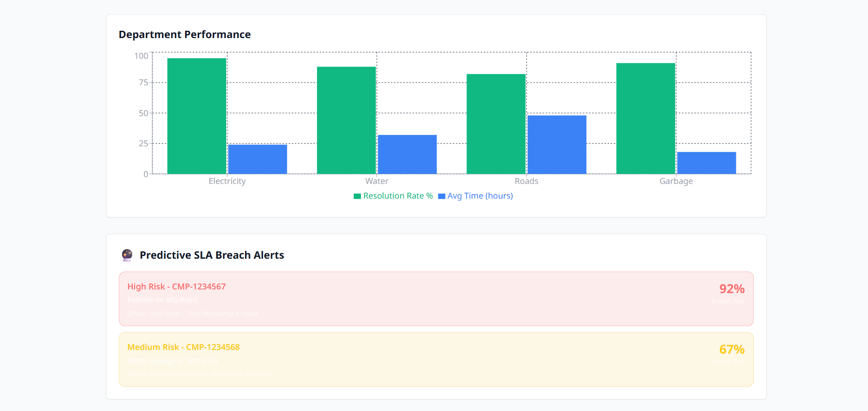This screenshot has width=868, height=411.
Task: Click the Pothole on MG Road description
Action: pyautogui.click(x=162, y=300)
